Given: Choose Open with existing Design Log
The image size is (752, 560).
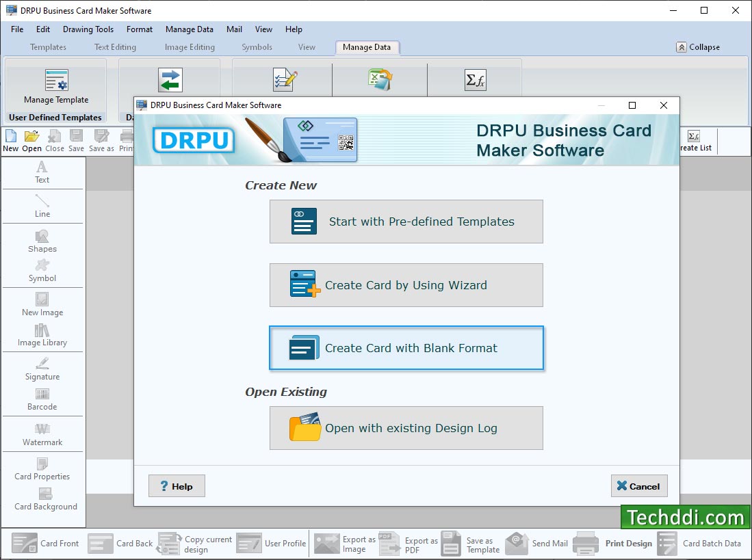Looking at the screenshot, I should (406, 428).
